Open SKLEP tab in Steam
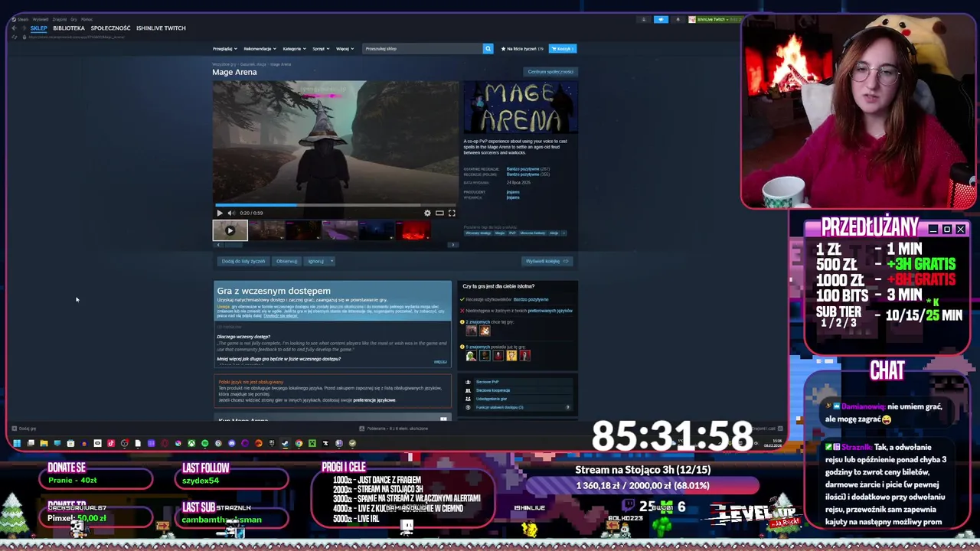The image size is (980, 551). pyautogui.click(x=38, y=28)
